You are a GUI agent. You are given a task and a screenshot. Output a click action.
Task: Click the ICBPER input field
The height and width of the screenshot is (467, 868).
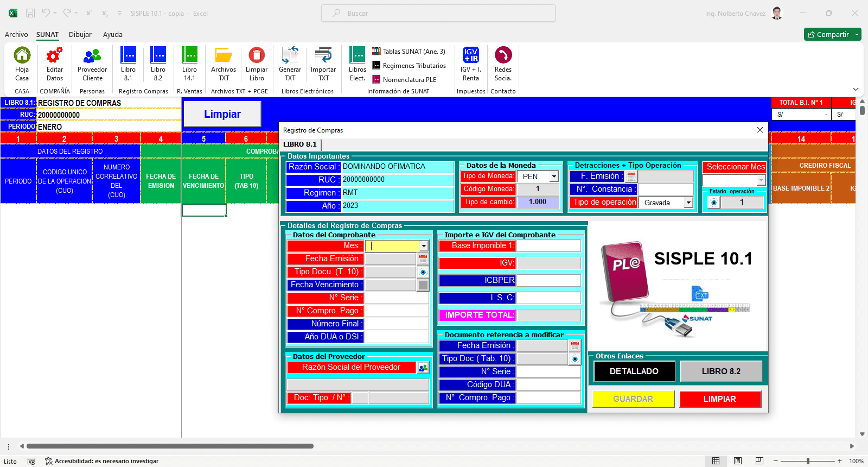pyautogui.click(x=548, y=281)
